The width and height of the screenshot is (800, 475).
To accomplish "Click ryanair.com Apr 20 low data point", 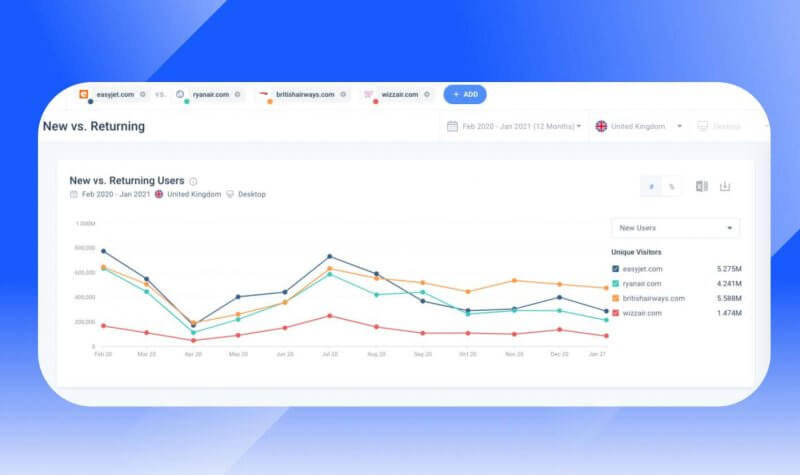I will coord(193,332).
